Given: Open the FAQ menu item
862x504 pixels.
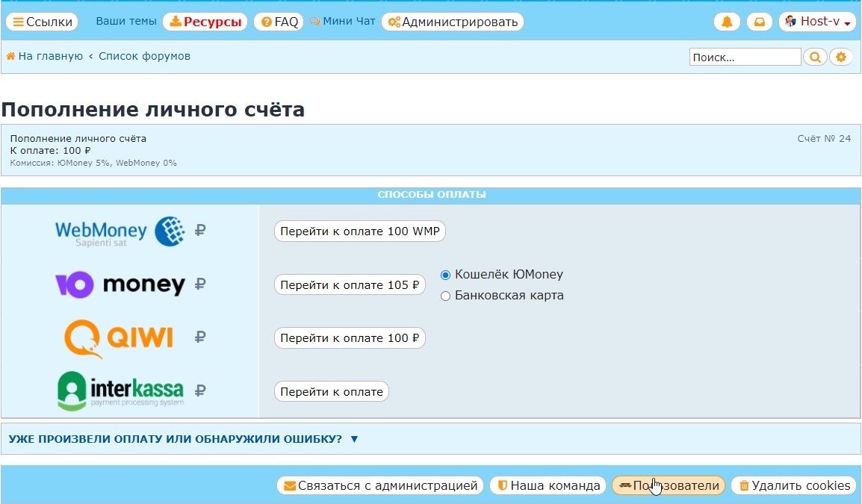Looking at the screenshot, I should (279, 22).
